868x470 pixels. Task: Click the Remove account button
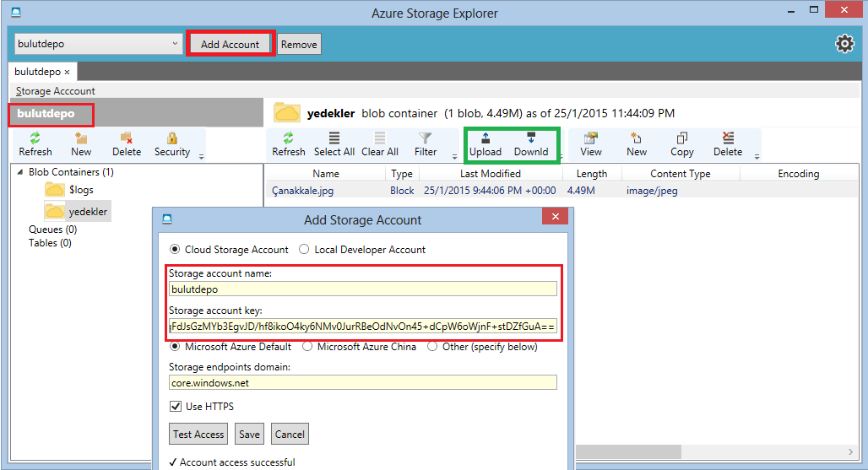click(x=299, y=44)
